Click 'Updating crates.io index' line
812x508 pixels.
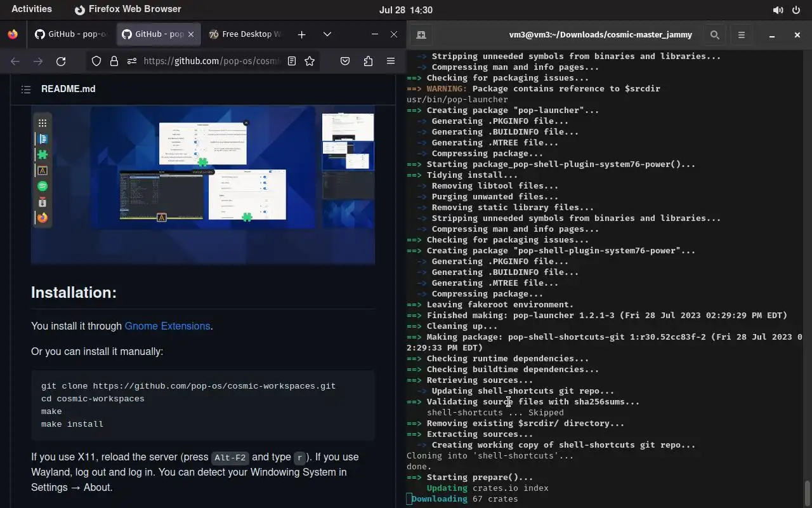coord(488,488)
